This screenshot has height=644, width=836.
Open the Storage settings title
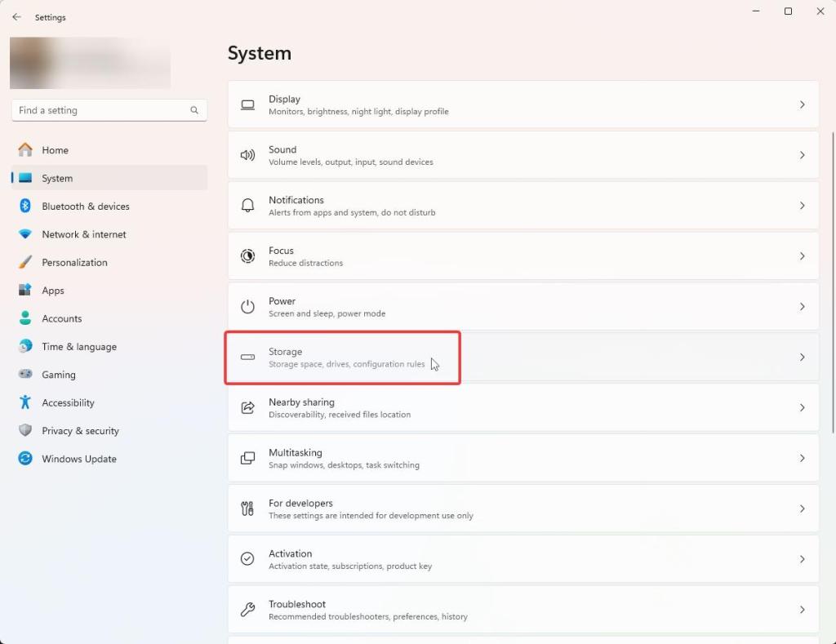pyautogui.click(x=285, y=352)
